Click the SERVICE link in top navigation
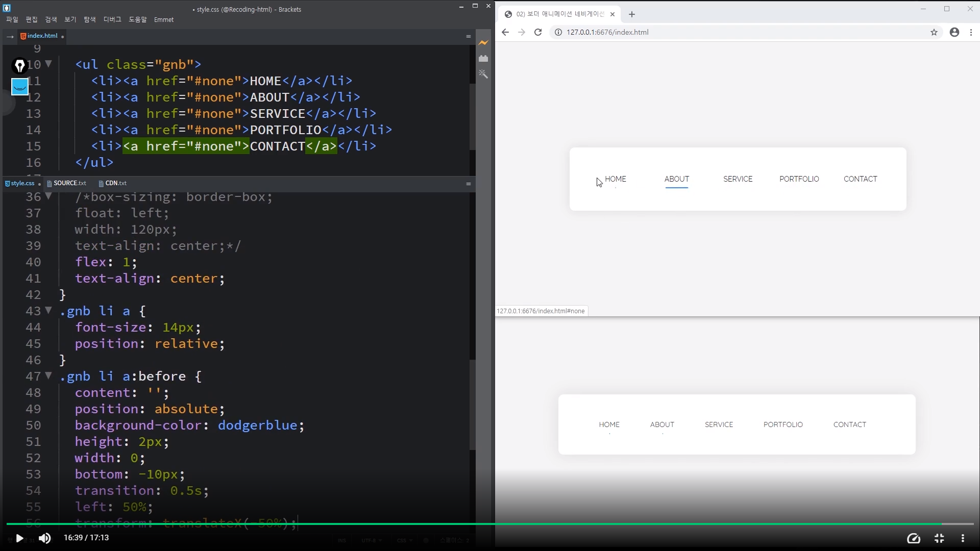980x551 pixels. (x=738, y=179)
